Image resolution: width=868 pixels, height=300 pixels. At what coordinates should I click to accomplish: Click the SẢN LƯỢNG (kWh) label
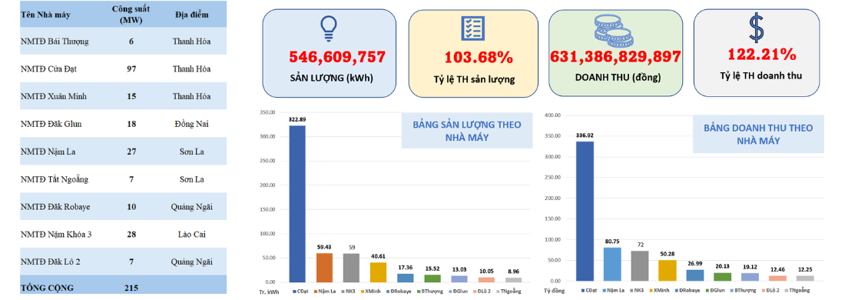point(332,78)
